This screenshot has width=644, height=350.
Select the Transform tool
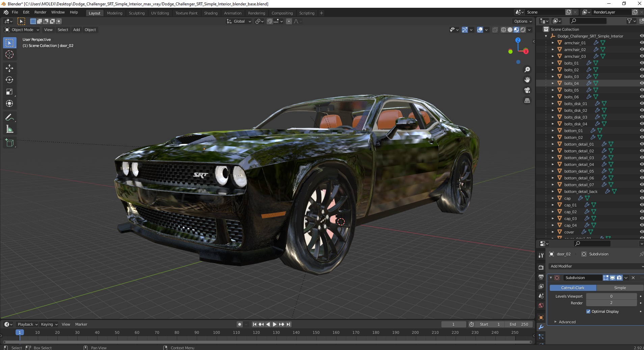point(9,104)
